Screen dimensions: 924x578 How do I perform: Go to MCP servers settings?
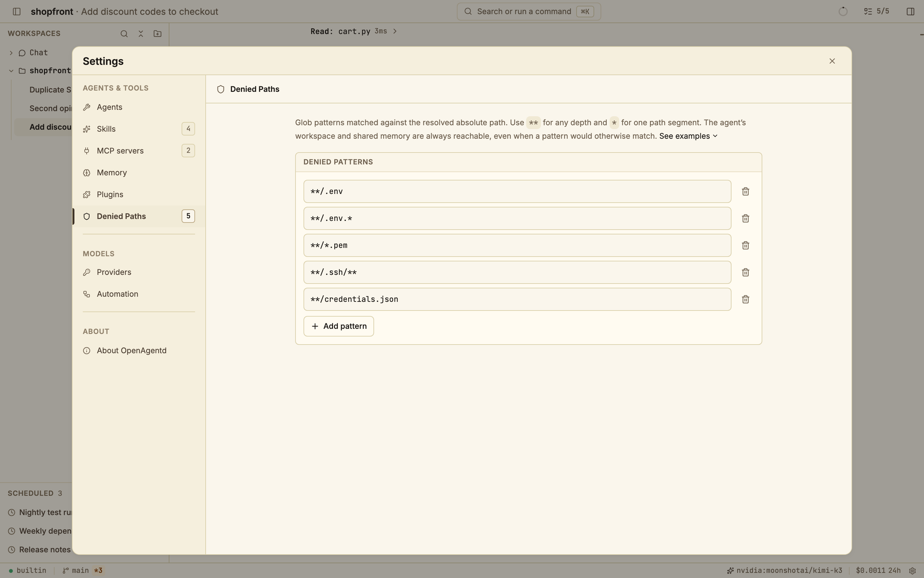tap(139, 151)
